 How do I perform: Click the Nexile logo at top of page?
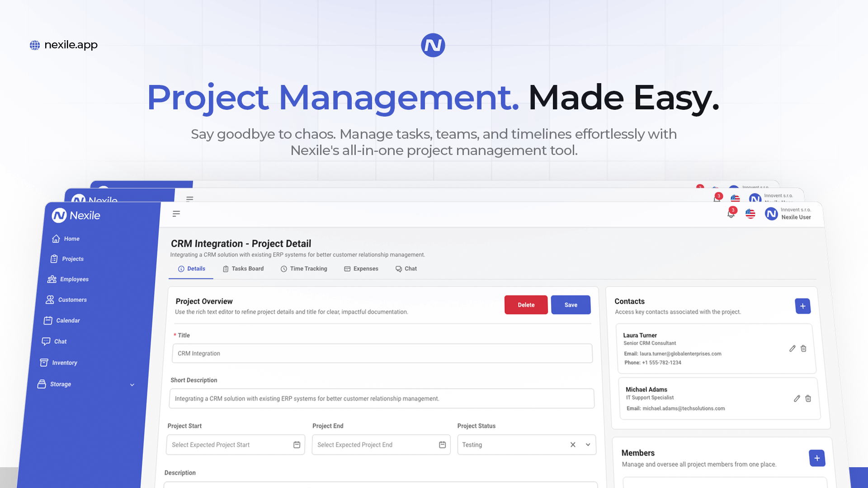pos(433,45)
